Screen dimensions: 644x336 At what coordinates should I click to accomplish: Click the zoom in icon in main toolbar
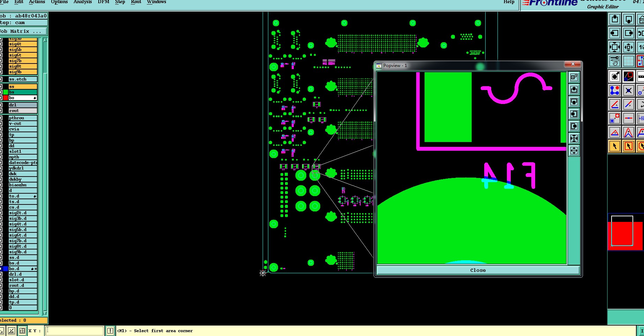tap(615, 47)
